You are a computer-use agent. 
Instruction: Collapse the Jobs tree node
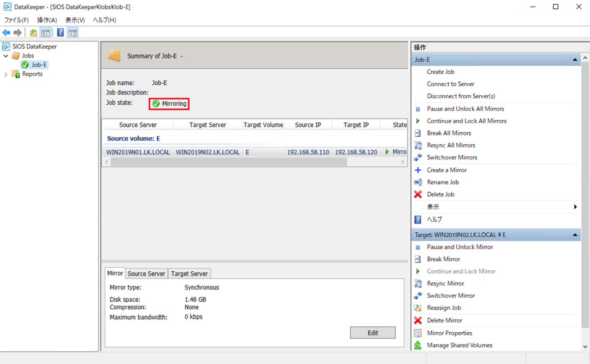[x=6, y=56]
